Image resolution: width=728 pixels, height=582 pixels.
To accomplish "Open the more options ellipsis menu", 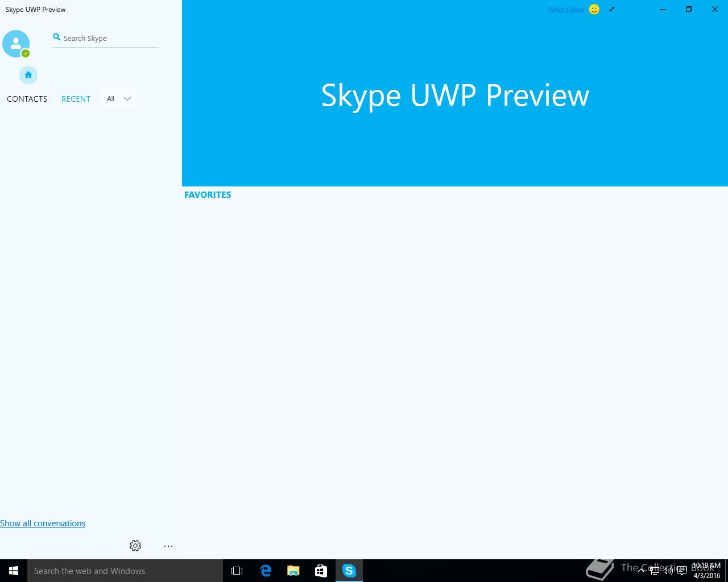I will pyautogui.click(x=168, y=546).
